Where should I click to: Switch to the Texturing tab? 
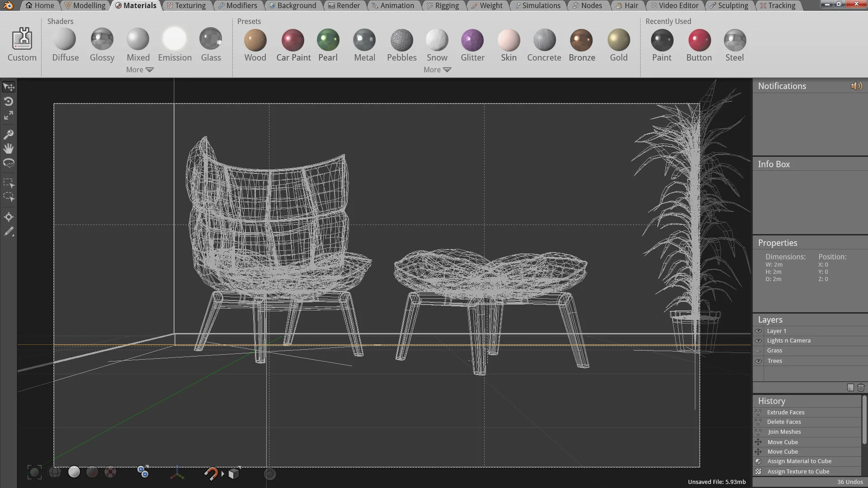pos(186,5)
